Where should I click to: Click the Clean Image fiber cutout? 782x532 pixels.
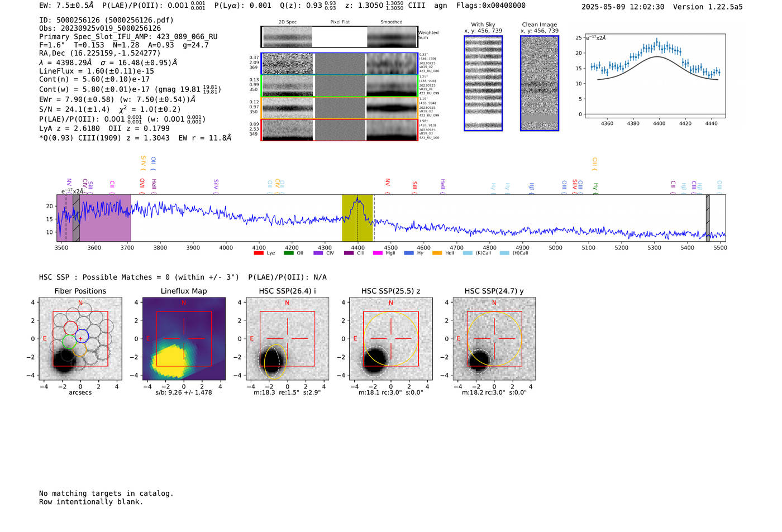tap(540, 83)
